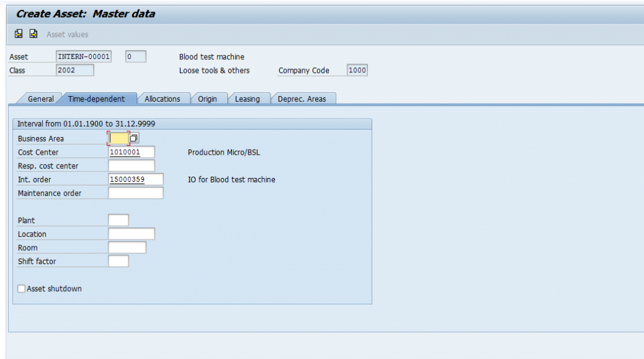The height and width of the screenshot is (359, 644).
Task: Click the IO for Blood test machine text
Action: 231,180
